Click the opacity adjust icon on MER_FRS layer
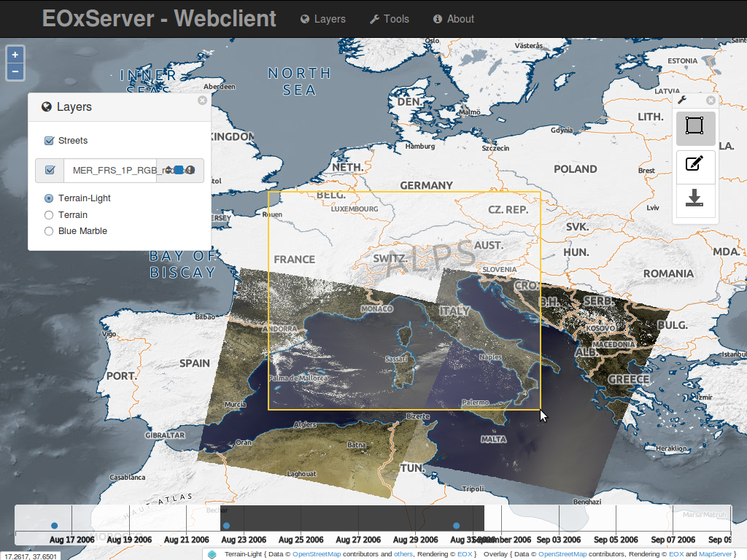The image size is (747, 560). 190,170
